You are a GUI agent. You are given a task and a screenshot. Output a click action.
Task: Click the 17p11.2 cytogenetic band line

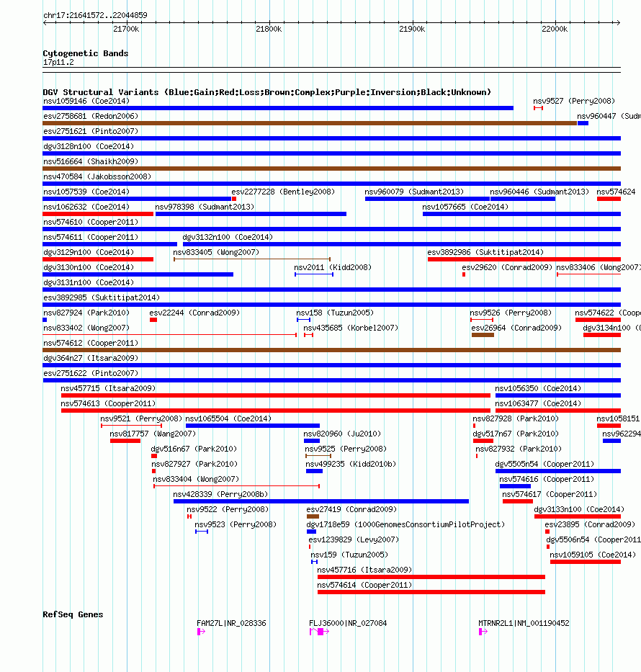pyautogui.click(x=331, y=70)
